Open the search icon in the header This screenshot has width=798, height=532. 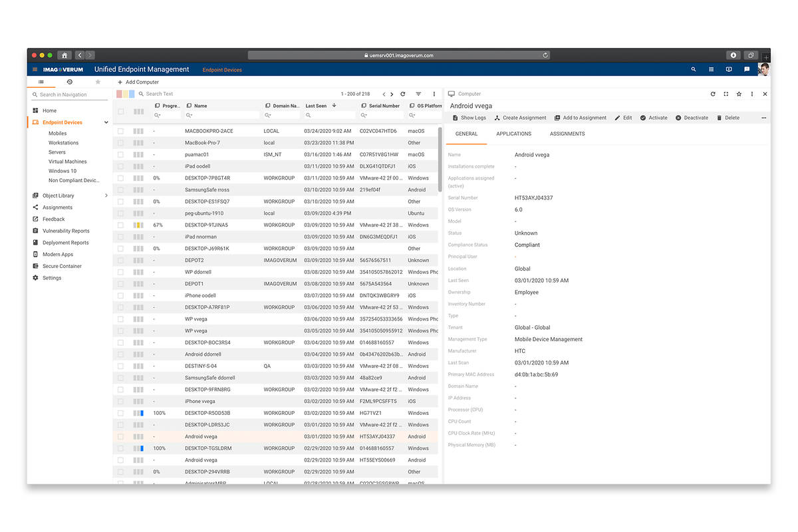(693, 69)
